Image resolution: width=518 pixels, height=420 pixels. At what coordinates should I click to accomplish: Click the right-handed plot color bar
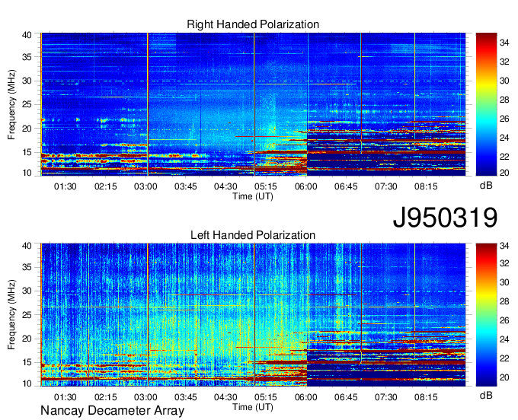pyautogui.click(x=486, y=104)
